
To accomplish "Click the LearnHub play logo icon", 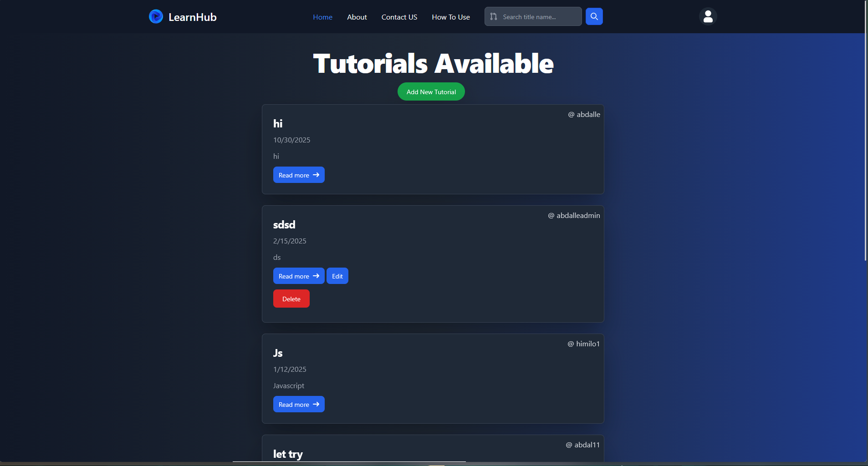I will [156, 16].
